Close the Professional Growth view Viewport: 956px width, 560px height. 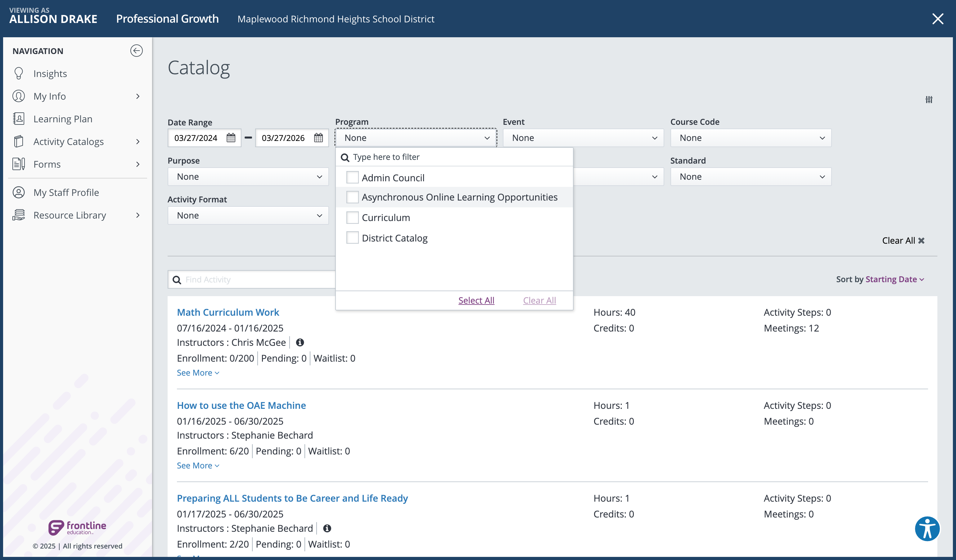(x=937, y=19)
